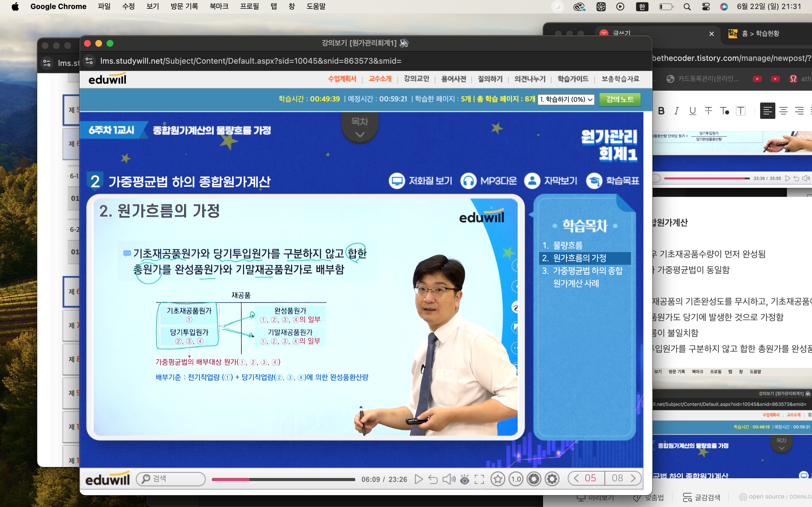The image size is (812, 507).
Task: Open the player settings gear
Action: [552, 479]
